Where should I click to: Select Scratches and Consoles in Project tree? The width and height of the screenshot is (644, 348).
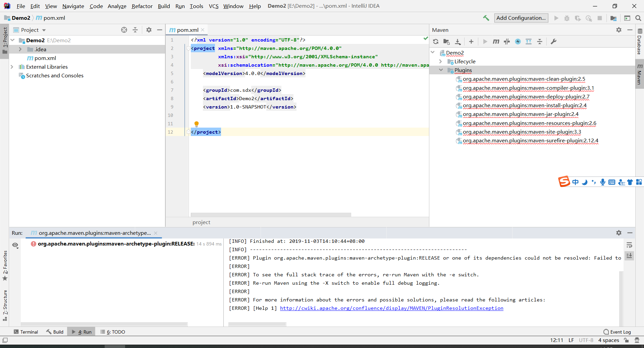(55, 75)
